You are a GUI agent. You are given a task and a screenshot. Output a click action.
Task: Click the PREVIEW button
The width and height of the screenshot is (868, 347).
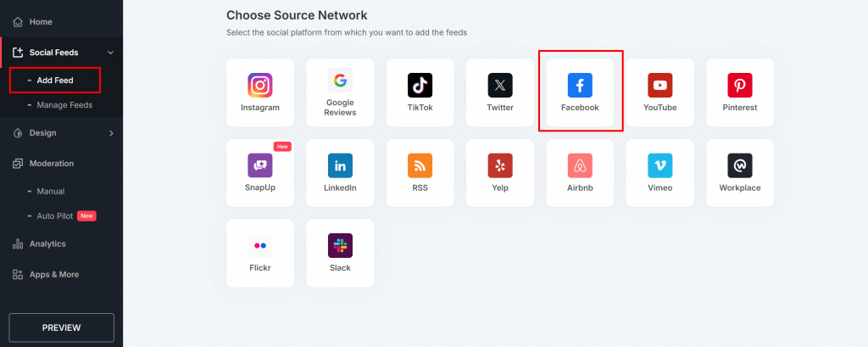tap(61, 327)
